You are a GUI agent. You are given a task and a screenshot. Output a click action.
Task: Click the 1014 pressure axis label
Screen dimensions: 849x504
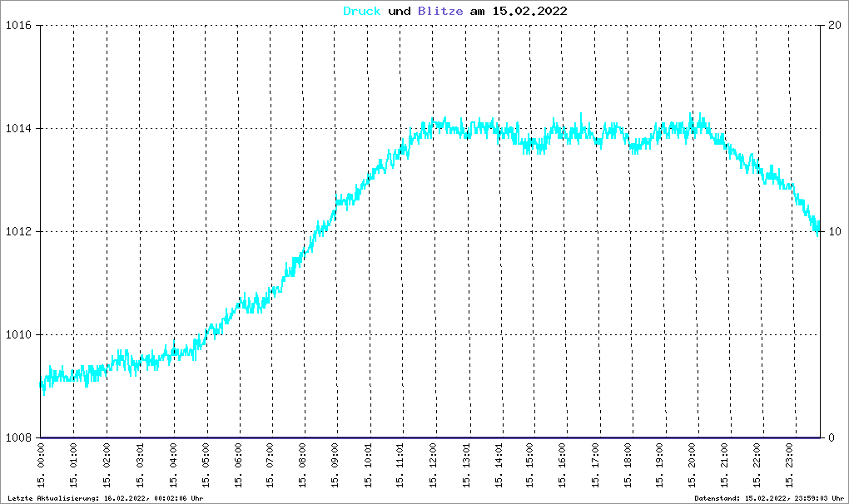(x=18, y=129)
